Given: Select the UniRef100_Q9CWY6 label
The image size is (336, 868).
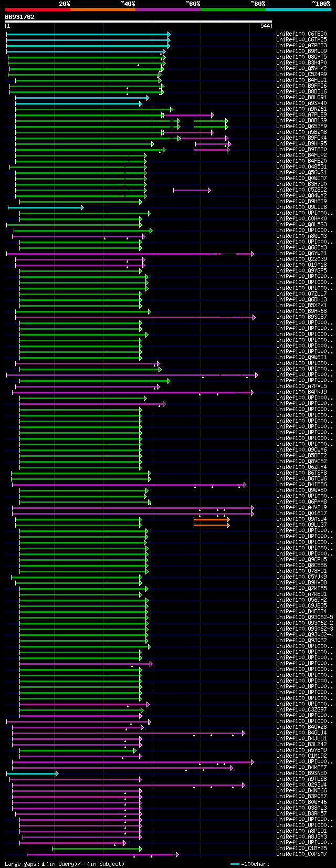Looking at the screenshot, I should pos(301,450).
